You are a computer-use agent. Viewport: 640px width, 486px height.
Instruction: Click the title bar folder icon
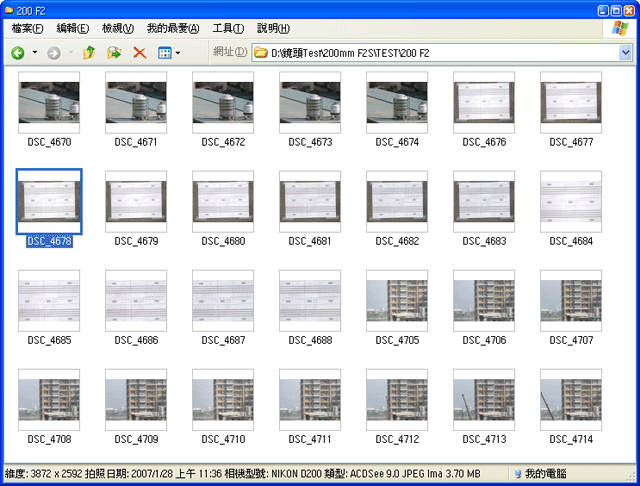[9, 10]
